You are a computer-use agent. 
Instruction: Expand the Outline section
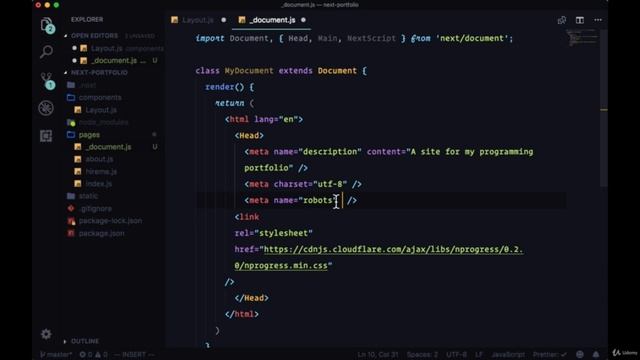(85, 341)
